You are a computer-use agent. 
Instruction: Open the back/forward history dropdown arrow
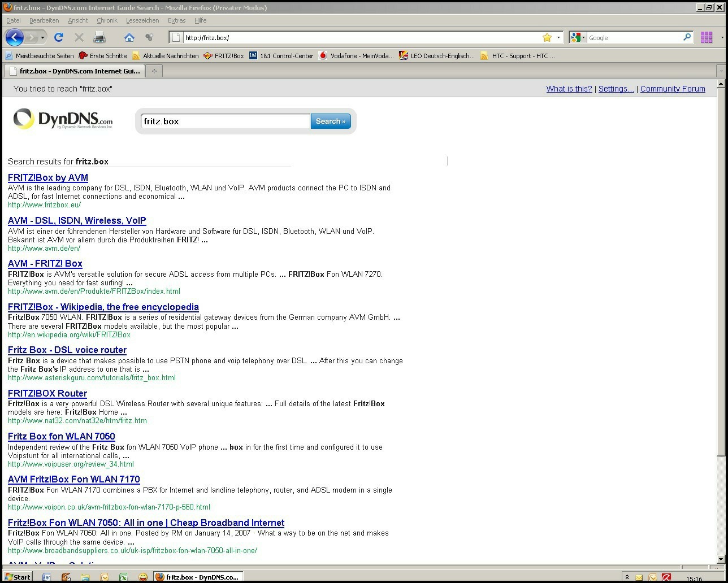click(42, 38)
